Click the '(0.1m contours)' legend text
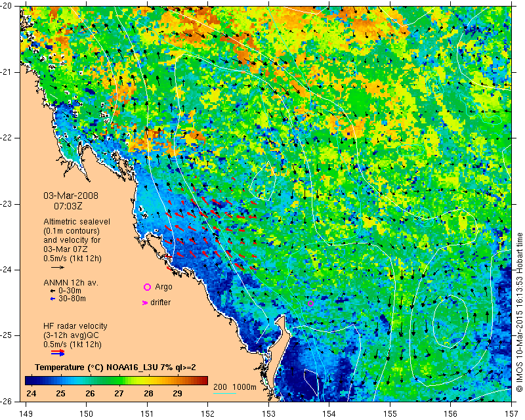Viewport: 525px width, 420px height. [72, 231]
